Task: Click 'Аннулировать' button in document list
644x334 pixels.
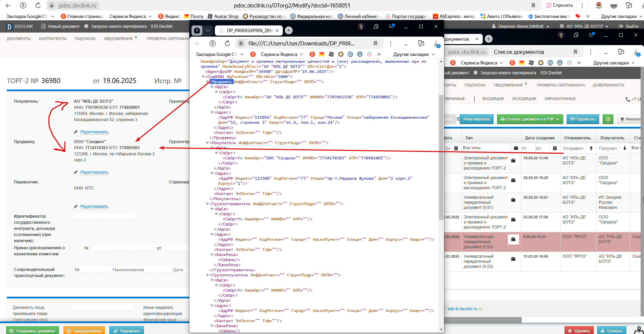Action: [x=476, y=119]
